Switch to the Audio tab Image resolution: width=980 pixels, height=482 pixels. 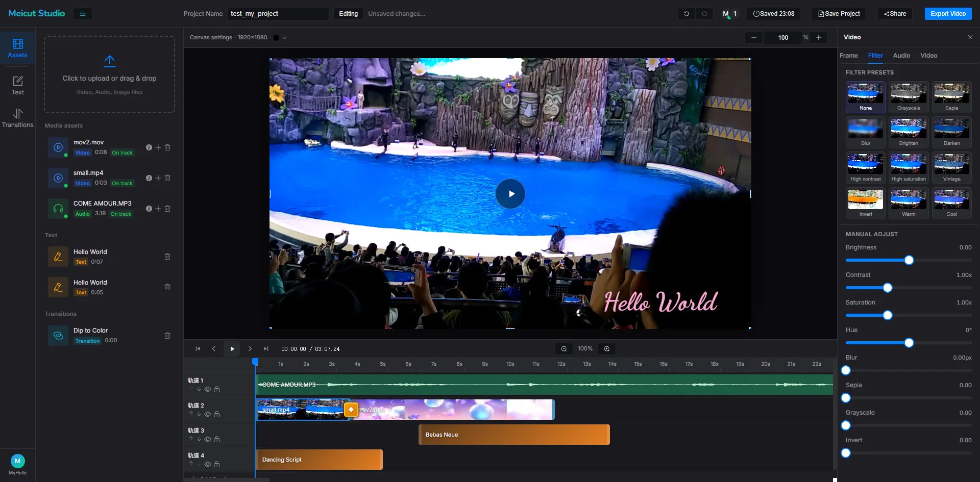click(x=901, y=56)
